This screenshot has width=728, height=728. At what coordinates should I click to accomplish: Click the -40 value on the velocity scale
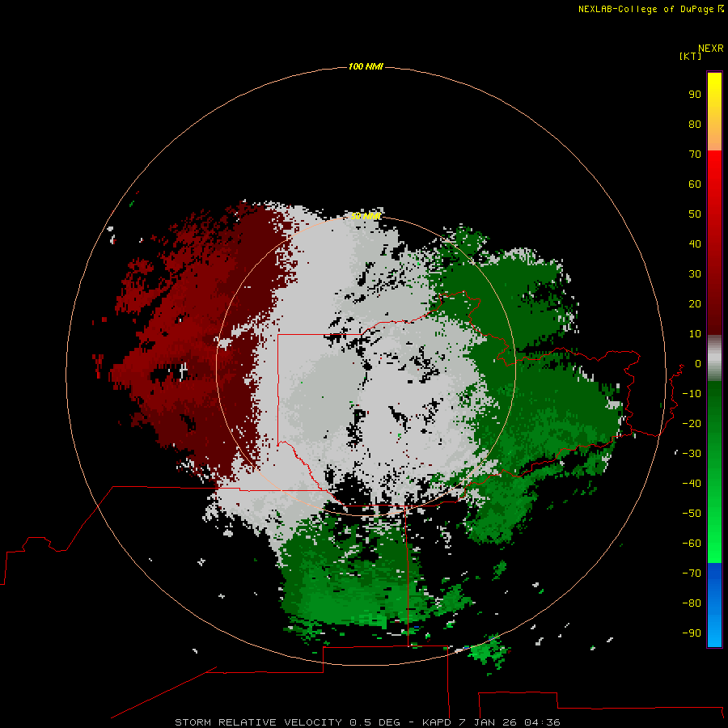[x=692, y=484]
